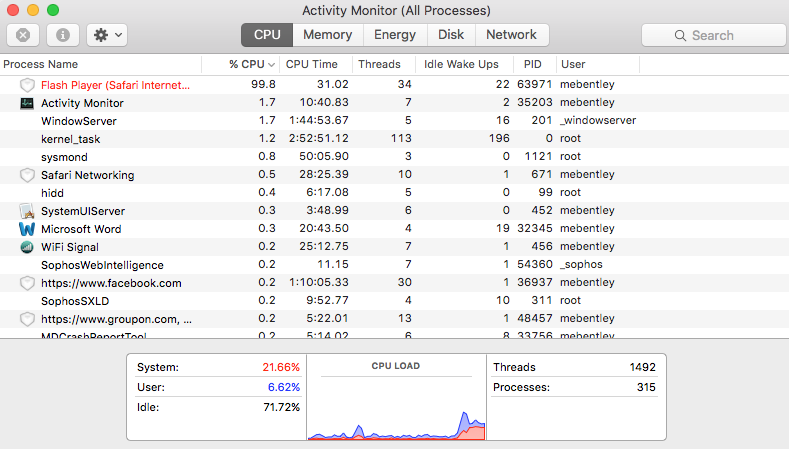The image size is (789, 449).
Task: Select the SophosWebIntelligence process row
Action: point(394,265)
